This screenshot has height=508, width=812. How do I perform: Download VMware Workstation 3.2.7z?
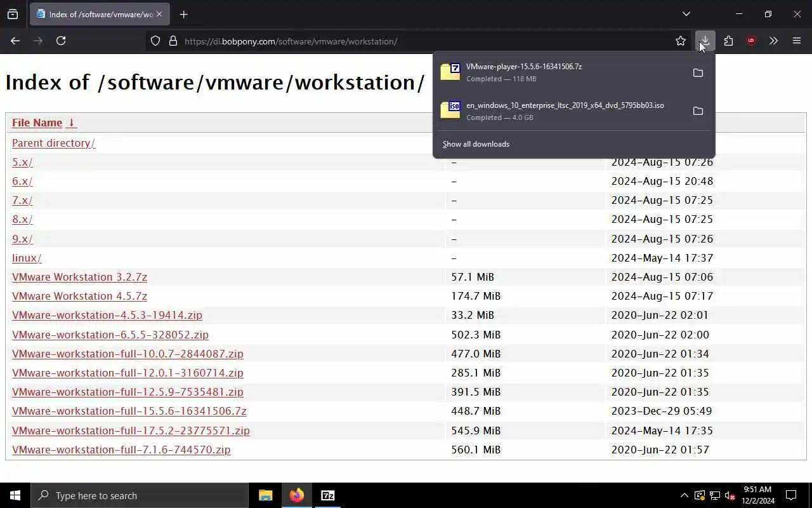click(x=79, y=277)
